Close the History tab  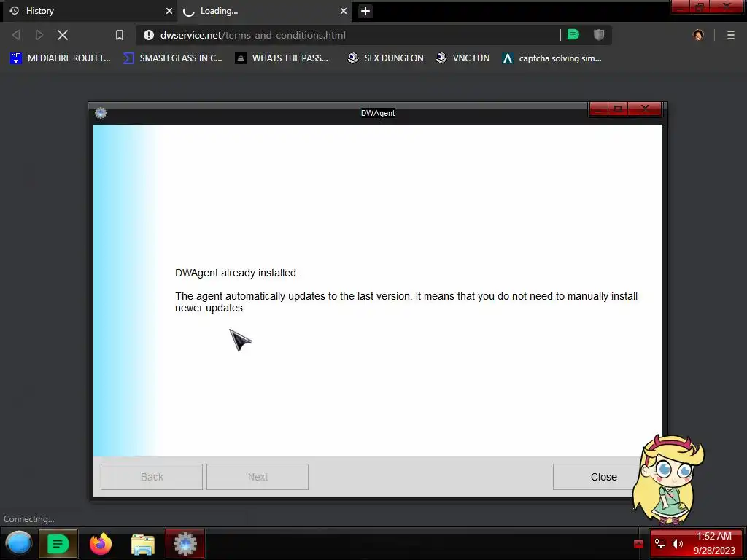(x=169, y=11)
